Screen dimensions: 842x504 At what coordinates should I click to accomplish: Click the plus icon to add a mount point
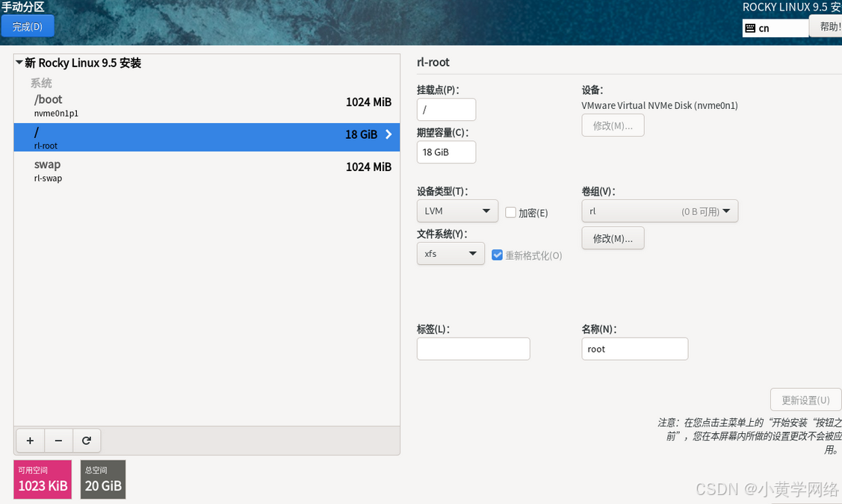tap(30, 441)
